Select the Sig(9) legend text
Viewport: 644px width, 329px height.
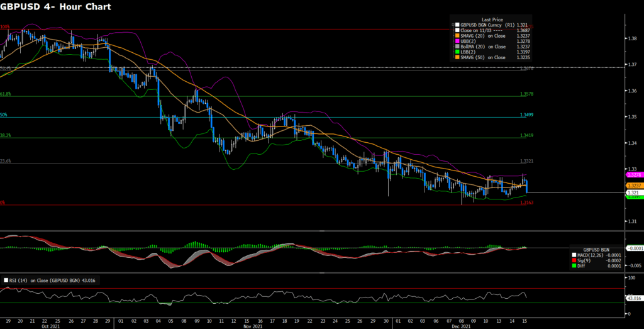tap(583, 260)
